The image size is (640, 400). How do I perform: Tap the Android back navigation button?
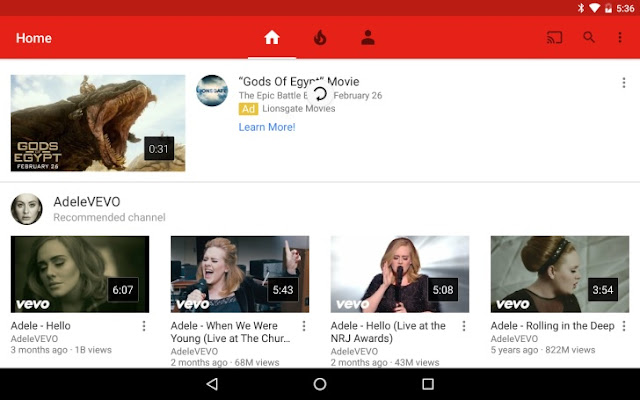[212, 384]
